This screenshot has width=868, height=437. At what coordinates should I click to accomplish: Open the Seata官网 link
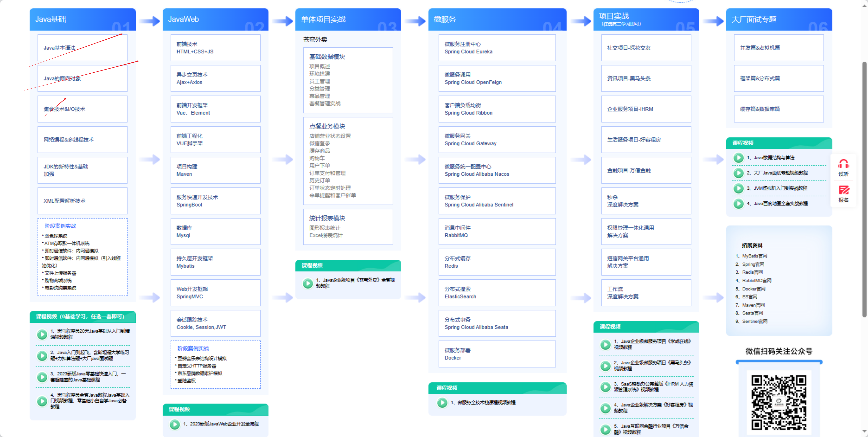[752, 313]
